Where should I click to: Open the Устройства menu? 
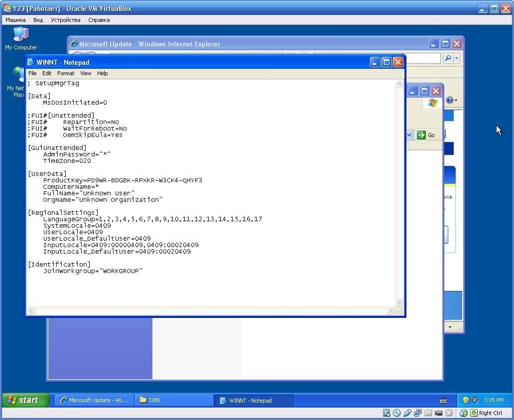tap(66, 20)
